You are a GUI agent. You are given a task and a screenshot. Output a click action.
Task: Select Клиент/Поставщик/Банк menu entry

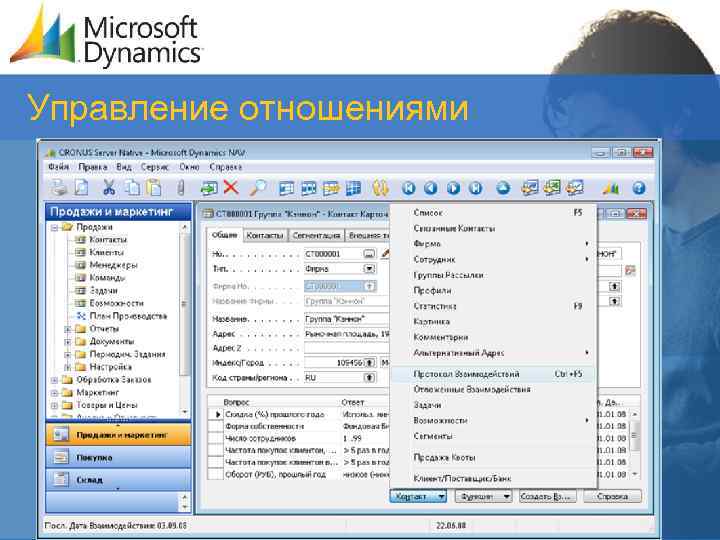(x=493, y=478)
